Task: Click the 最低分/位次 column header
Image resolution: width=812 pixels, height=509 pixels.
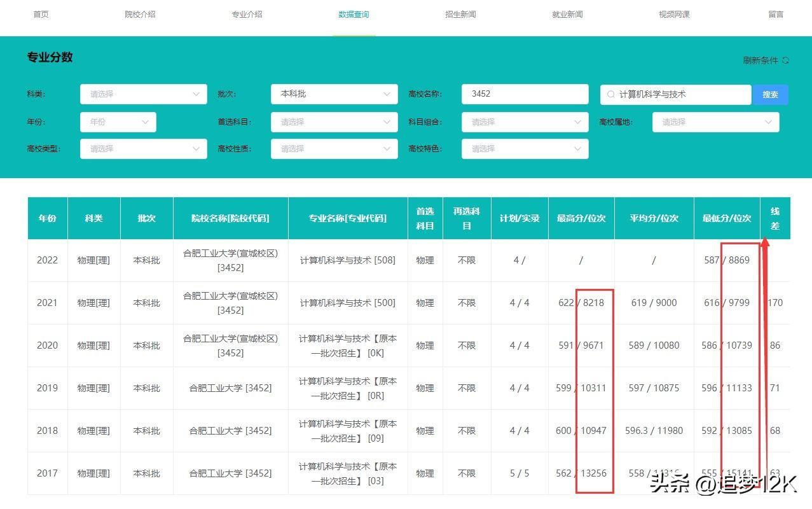Action: pos(726,218)
